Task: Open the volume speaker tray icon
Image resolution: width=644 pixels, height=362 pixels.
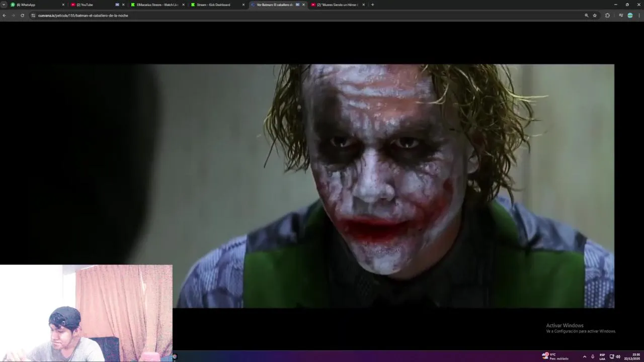Action: coord(618,356)
